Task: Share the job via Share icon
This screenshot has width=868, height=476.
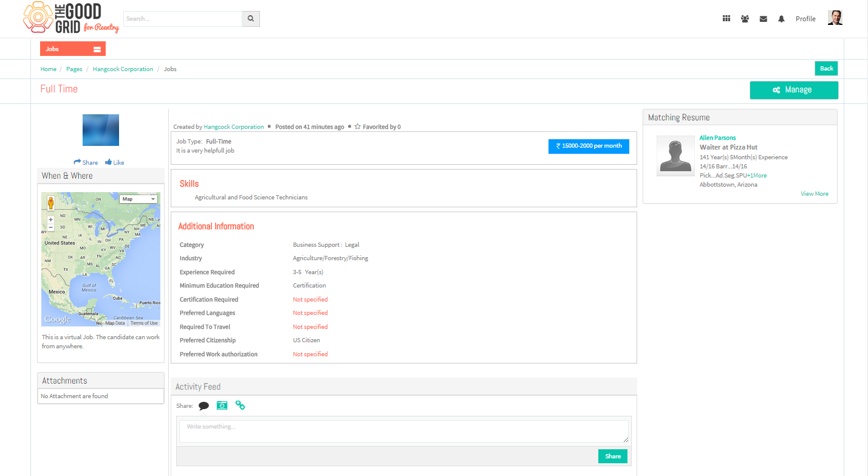Action: 86,162
